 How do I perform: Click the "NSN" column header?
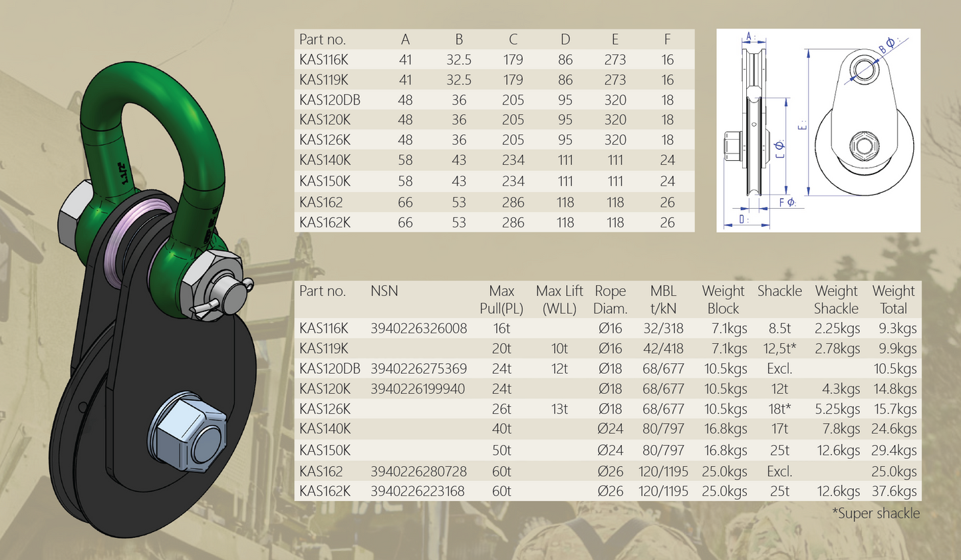pyautogui.click(x=384, y=291)
